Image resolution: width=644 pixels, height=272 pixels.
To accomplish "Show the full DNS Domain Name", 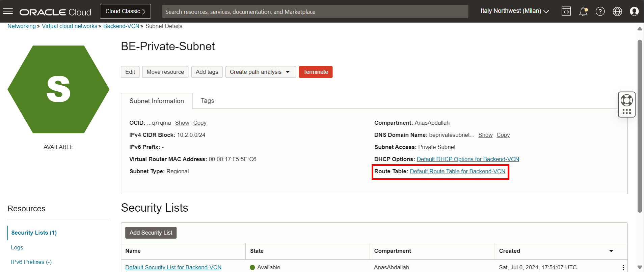I will tap(485, 135).
